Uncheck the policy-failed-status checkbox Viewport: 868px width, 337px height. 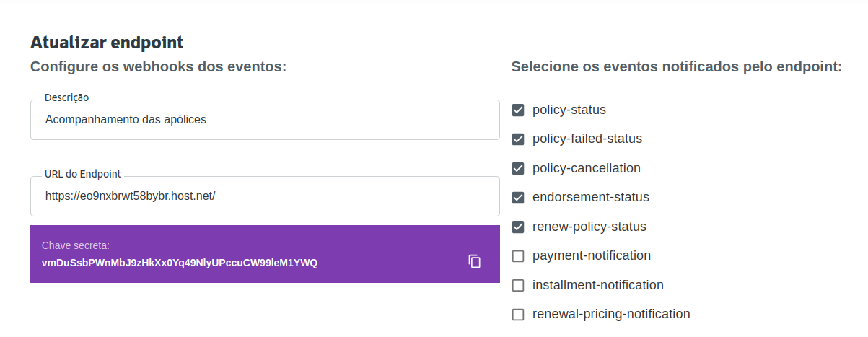coord(518,139)
